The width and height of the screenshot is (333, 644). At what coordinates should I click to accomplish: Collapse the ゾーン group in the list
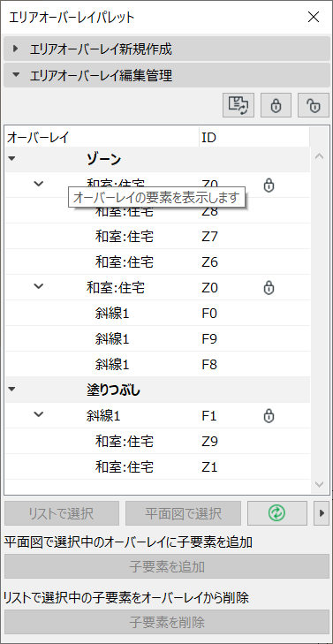pyautogui.click(x=11, y=158)
